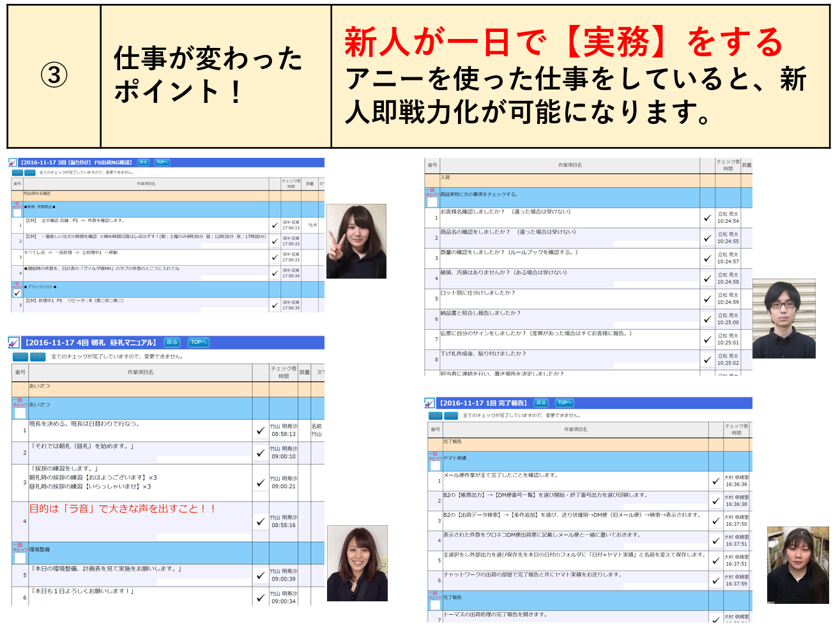Click 作業項目名 column header in FS出荷NG確認 table
Screen dimensions: 840x639
pyautogui.click(x=146, y=183)
